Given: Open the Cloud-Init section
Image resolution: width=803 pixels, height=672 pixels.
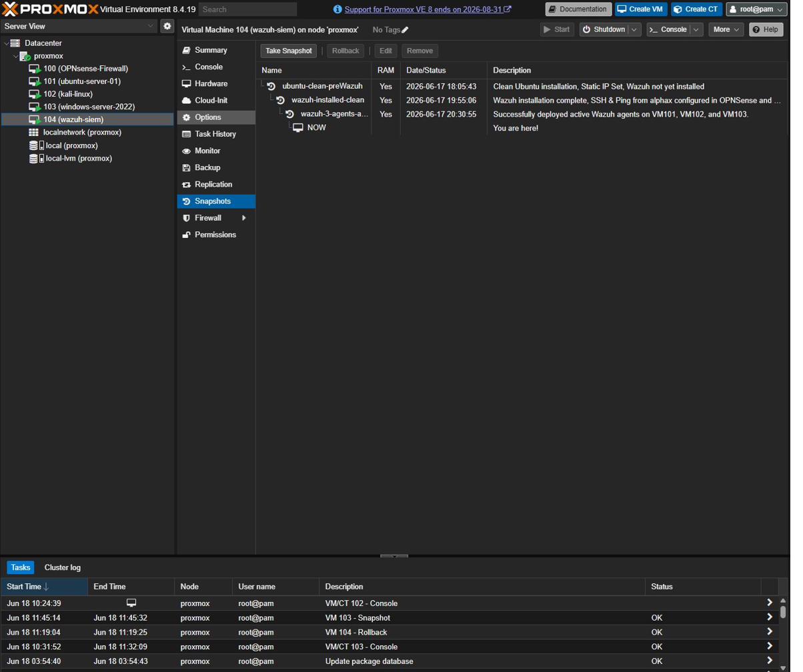Looking at the screenshot, I should [216, 101].
